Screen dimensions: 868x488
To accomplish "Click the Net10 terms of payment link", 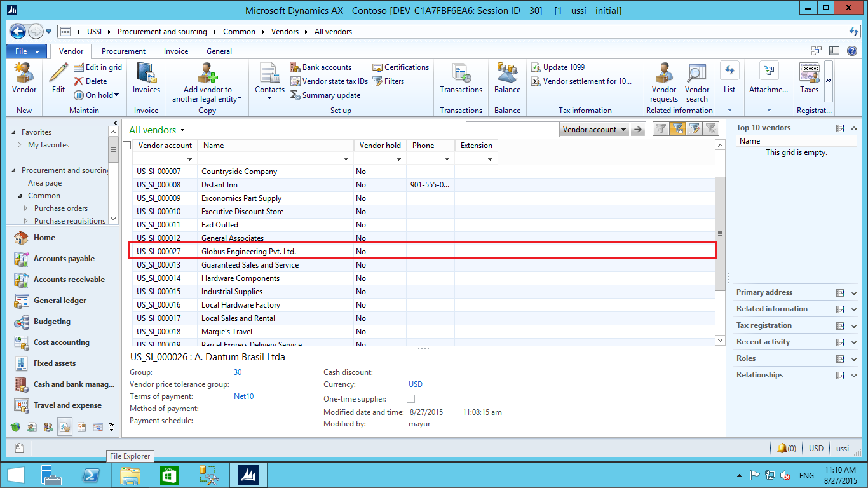I will tap(244, 396).
